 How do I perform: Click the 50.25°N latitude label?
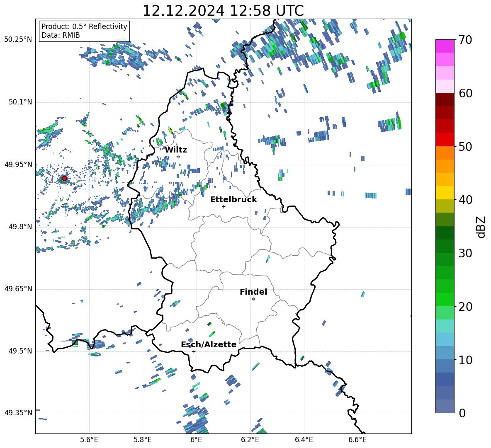click(x=18, y=40)
